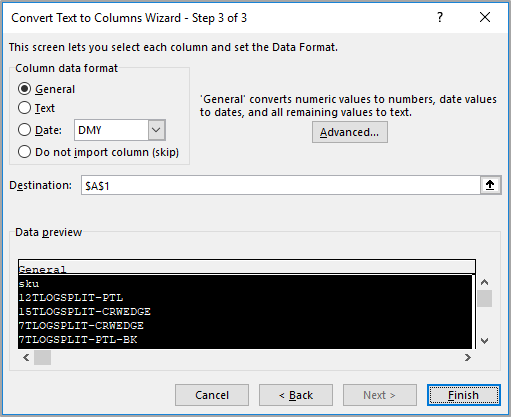Choose the Text column data format
The width and height of the screenshot is (511, 417).
coord(36,108)
